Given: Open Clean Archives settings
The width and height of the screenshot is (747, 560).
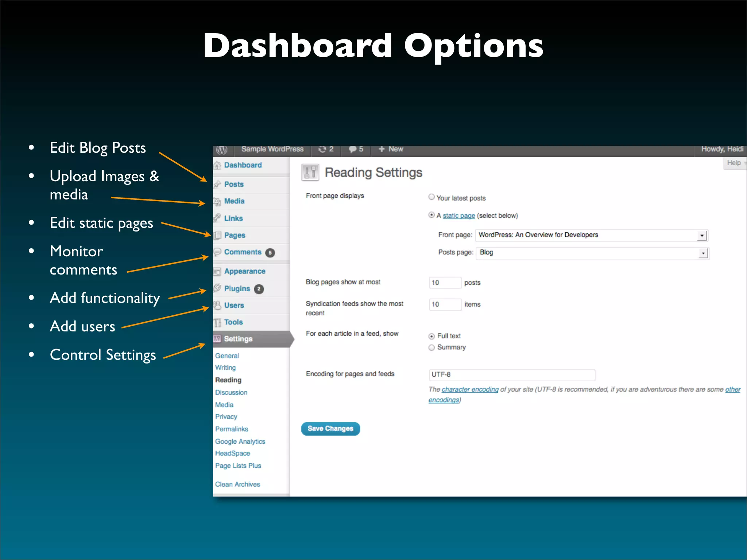Looking at the screenshot, I should point(237,484).
